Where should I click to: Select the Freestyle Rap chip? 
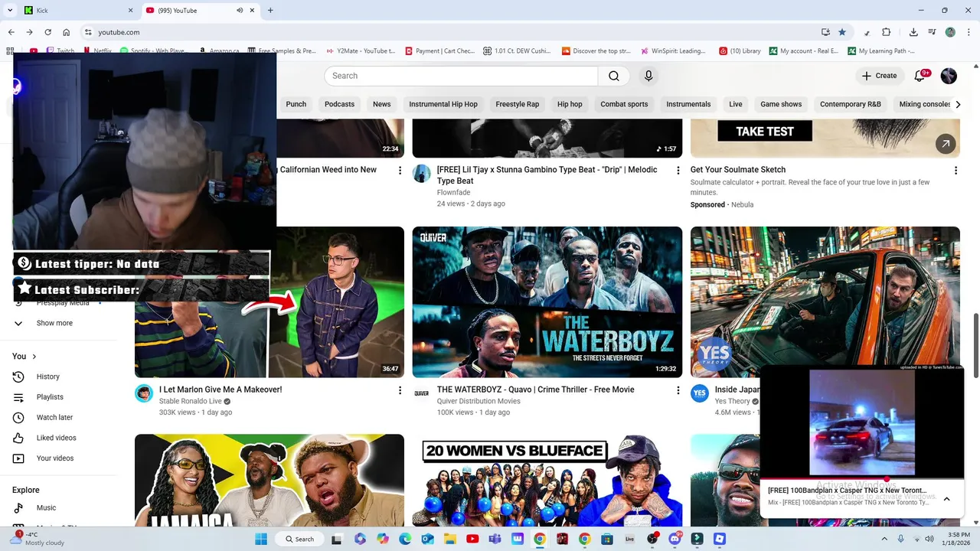pyautogui.click(x=517, y=104)
